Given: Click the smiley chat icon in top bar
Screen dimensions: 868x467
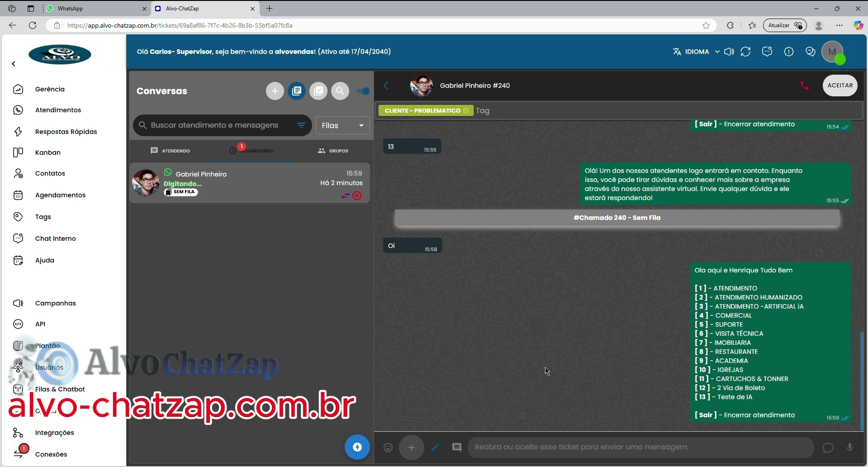Looking at the screenshot, I should point(767,52).
